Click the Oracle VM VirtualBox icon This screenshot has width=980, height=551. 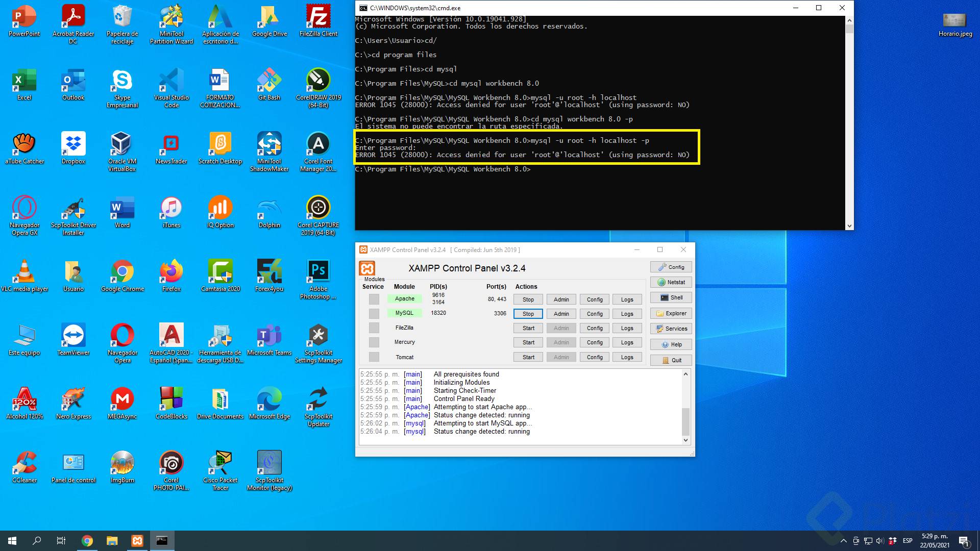[122, 152]
